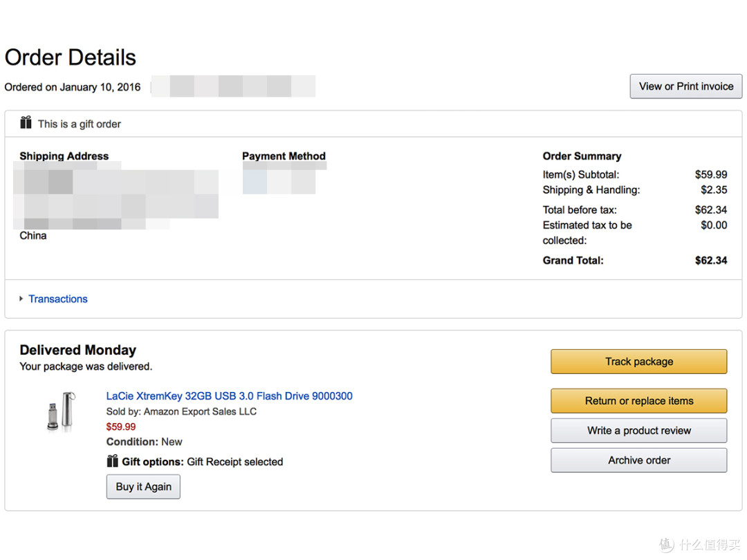Screen dimensions: 747x560
Task: Click the blurred order number field
Action: 233,86
